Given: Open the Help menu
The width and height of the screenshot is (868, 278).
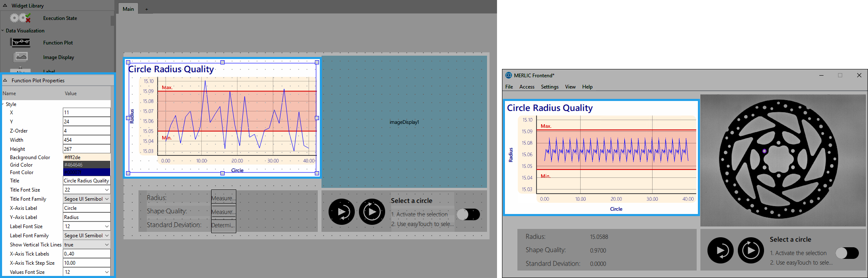Looking at the screenshot, I should point(587,87).
